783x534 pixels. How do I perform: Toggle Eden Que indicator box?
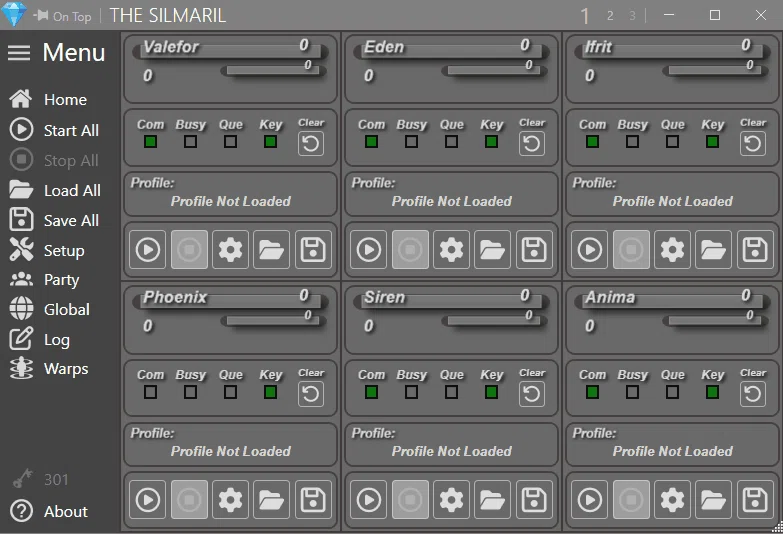451,142
